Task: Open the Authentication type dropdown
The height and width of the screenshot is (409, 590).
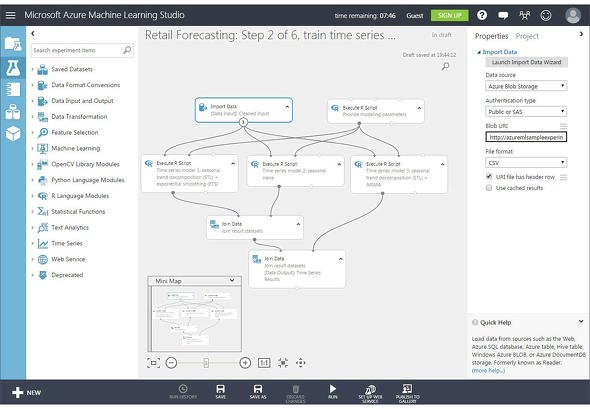Action: tap(526, 112)
